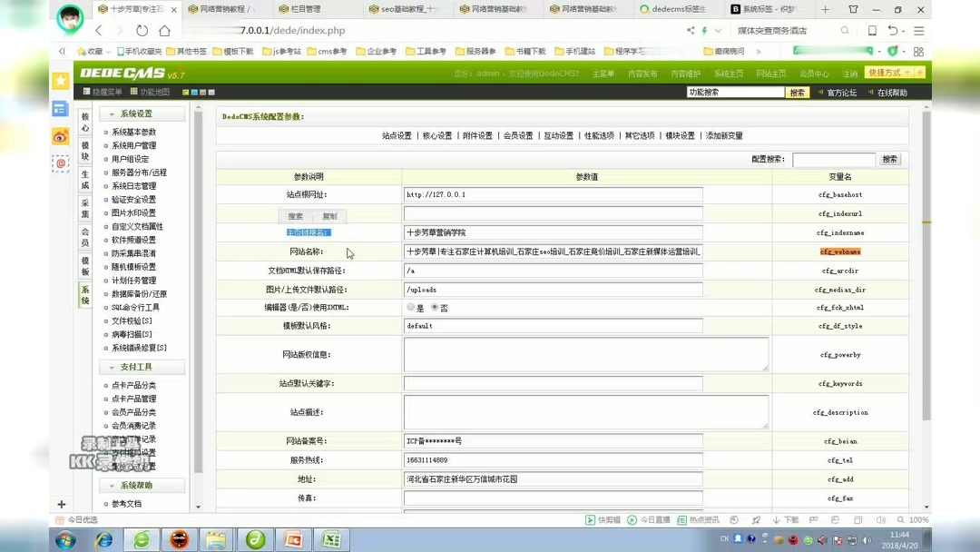Click the 站点根网址 input field
980x552 pixels.
pos(554,194)
